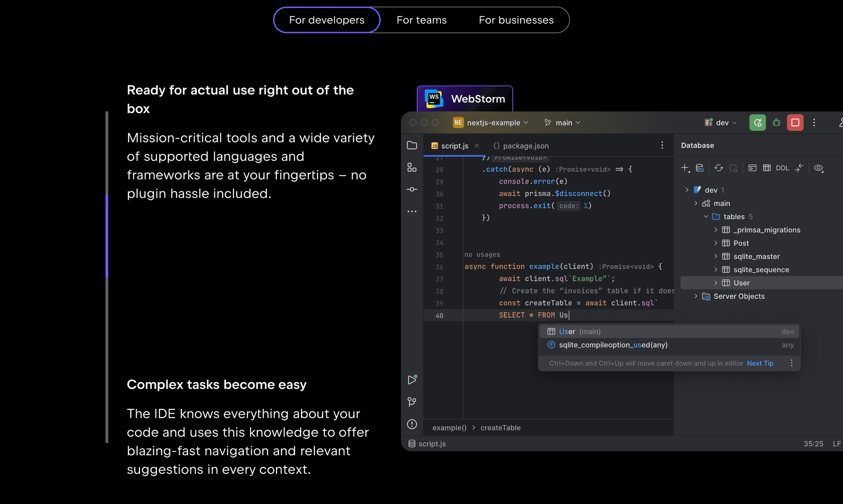Viewport: 843px width, 504px height.
Task: Click the 35:25 caret position indicator
Action: click(x=813, y=444)
